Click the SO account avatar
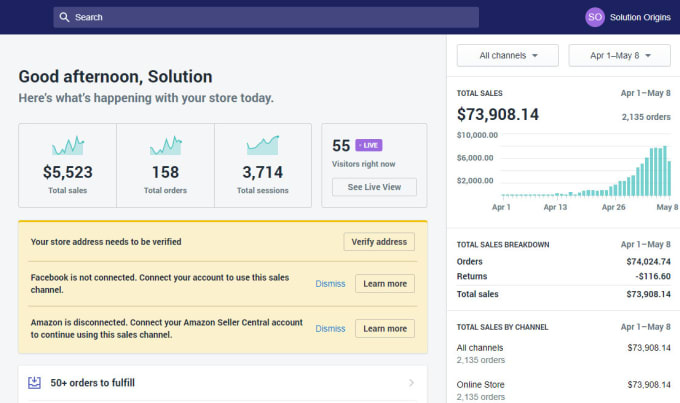 (595, 17)
